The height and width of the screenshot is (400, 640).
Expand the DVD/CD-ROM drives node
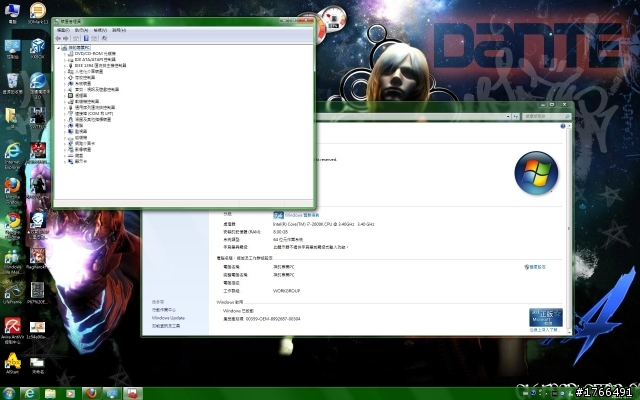point(64,54)
